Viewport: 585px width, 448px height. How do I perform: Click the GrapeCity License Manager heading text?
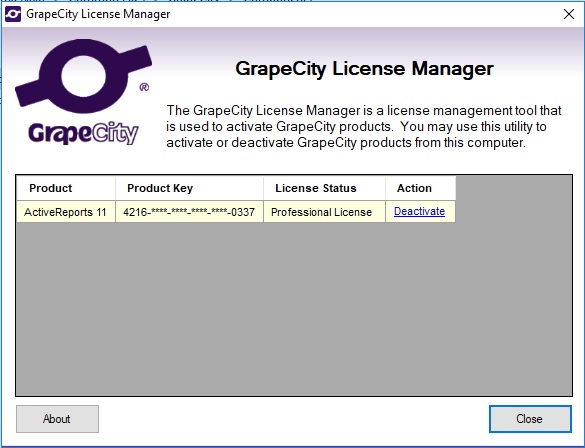[x=365, y=69]
